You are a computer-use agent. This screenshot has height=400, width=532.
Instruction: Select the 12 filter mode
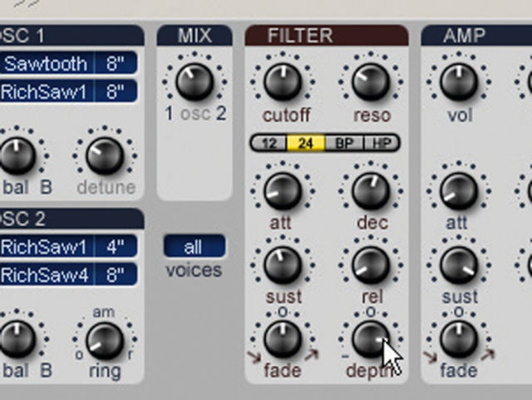(269, 143)
